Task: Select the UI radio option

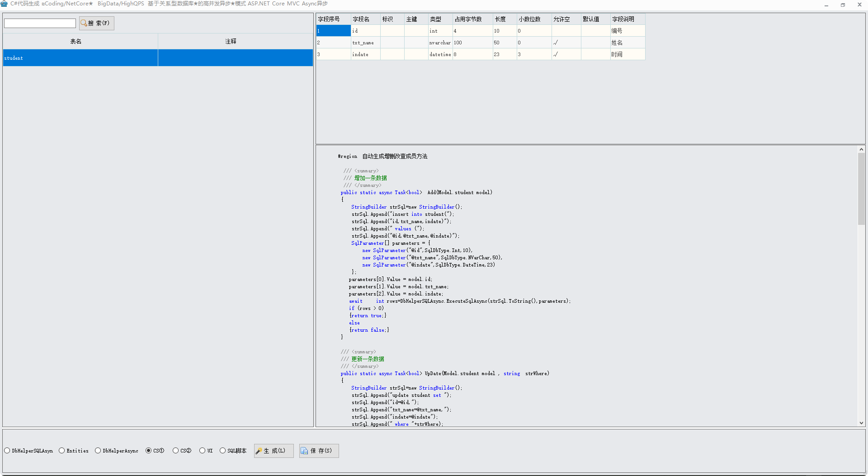Action: pos(206,451)
